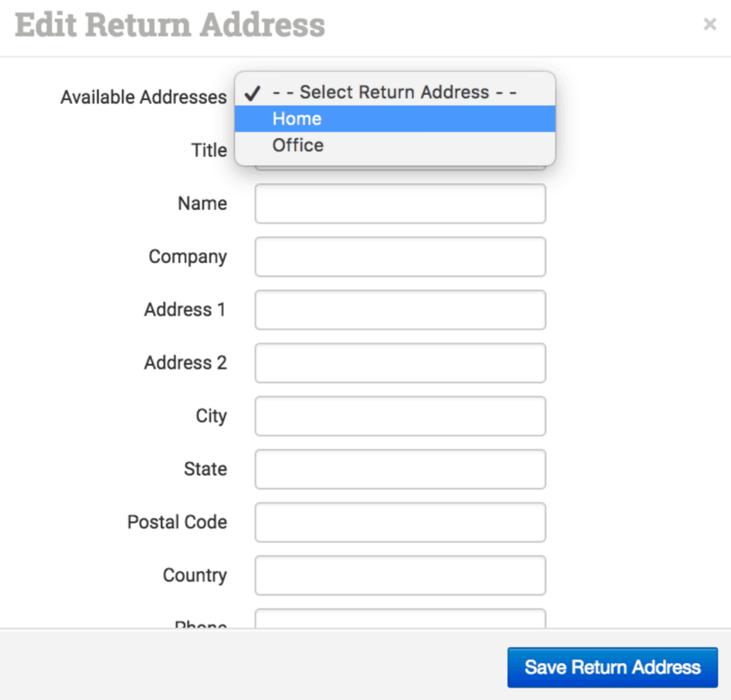
Task: Click the Name field label
Action: pos(202,204)
